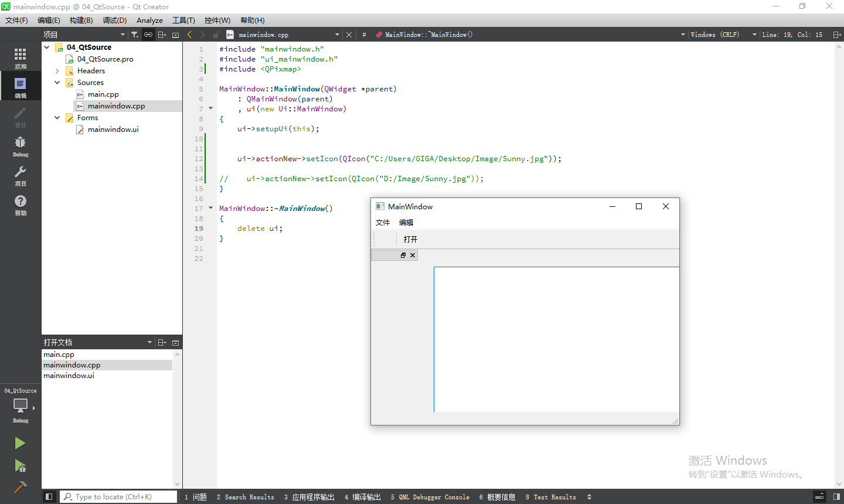Open the Analyze menu
844x504 pixels.
[x=149, y=20]
